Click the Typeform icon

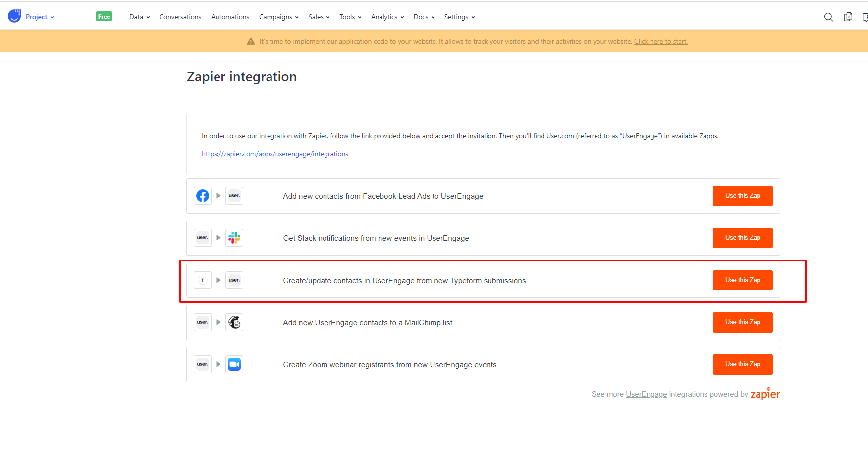203,280
